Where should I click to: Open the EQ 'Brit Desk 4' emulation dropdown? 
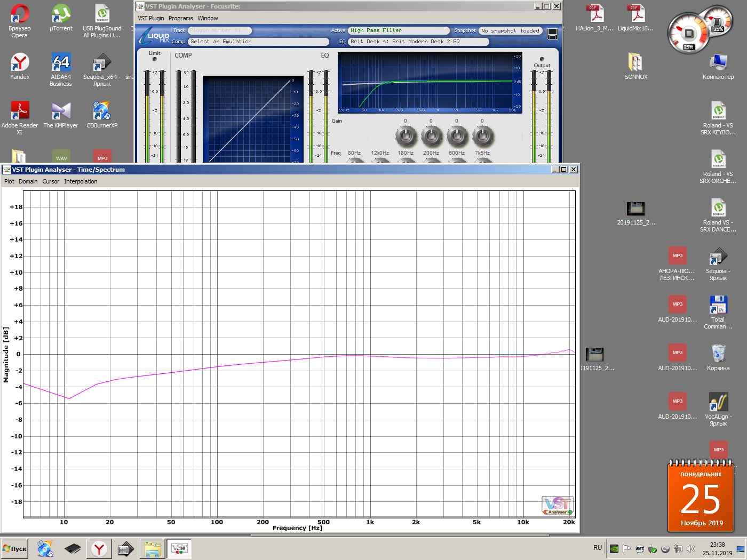point(419,42)
